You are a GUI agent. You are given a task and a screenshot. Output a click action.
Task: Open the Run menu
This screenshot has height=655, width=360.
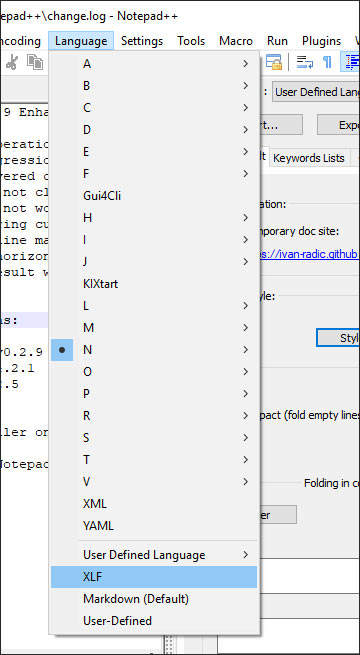277,41
